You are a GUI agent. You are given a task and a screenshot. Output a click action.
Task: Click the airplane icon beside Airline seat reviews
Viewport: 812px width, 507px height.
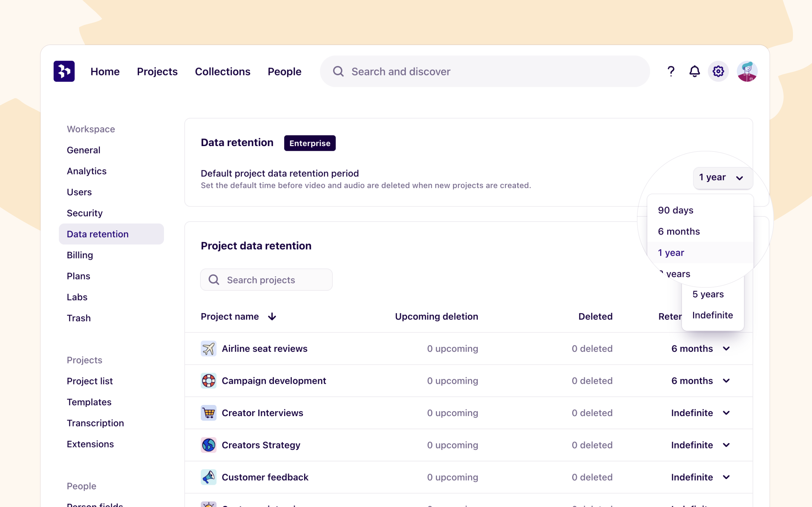pyautogui.click(x=208, y=348)
